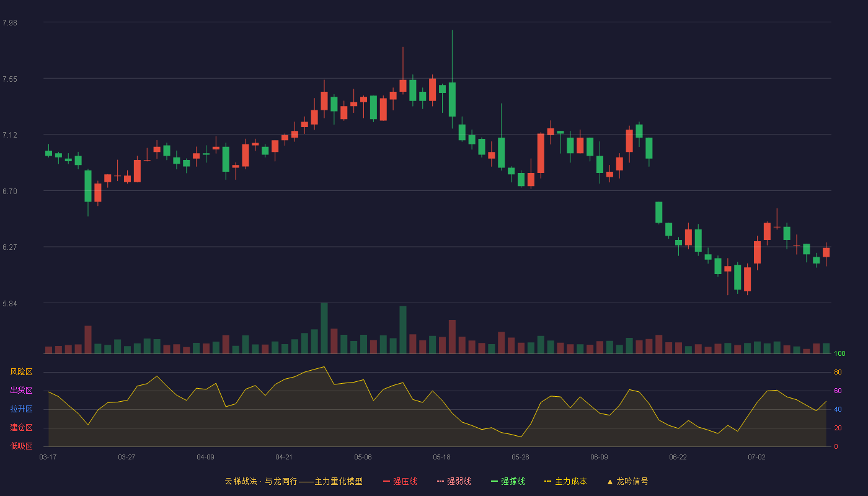Select the 05-18 date label
This screenshot has height=496, width=868.
click(441, 457)
